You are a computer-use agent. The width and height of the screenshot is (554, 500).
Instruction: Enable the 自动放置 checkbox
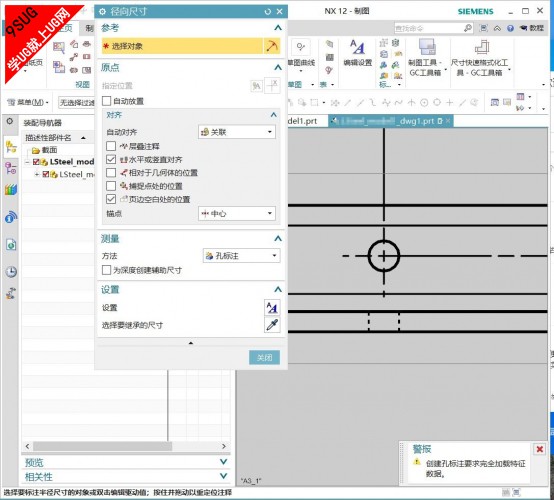(x=106, y=101)
